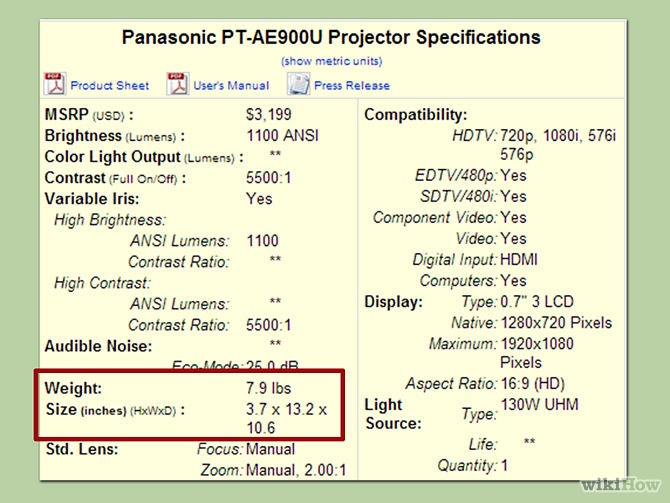Click the show metric units link
The height and width of the screenshot is (503, 670).
332,61
